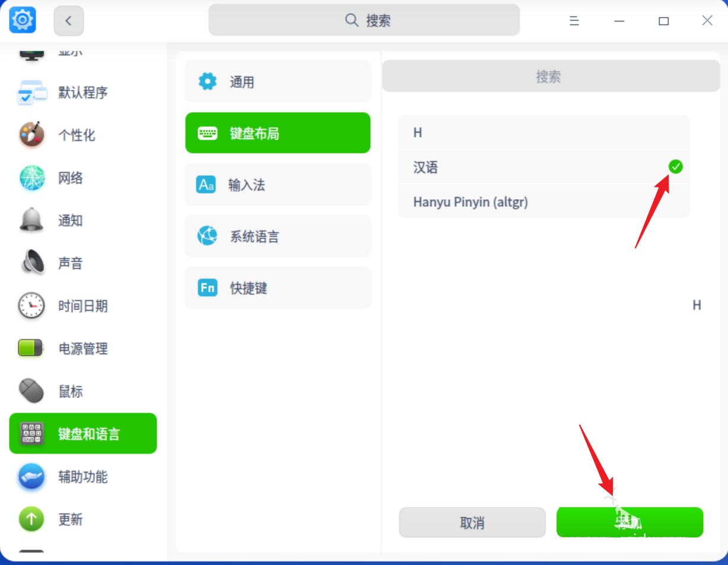Click the green checkmark beside 汉语
728x565 pixels.
(x=675, y=167)
